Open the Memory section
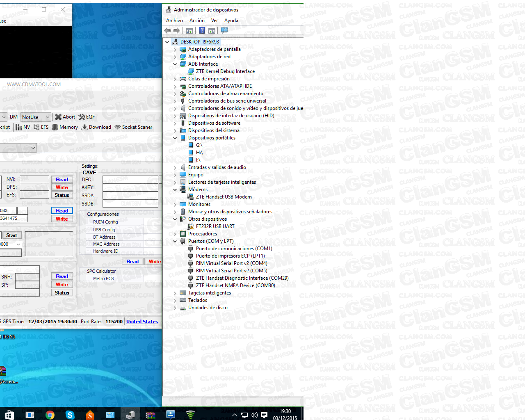The image size is (525, 420). 65,127
